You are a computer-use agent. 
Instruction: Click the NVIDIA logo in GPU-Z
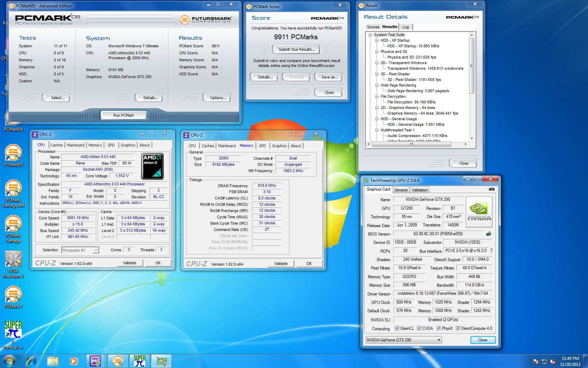[479, 211]
